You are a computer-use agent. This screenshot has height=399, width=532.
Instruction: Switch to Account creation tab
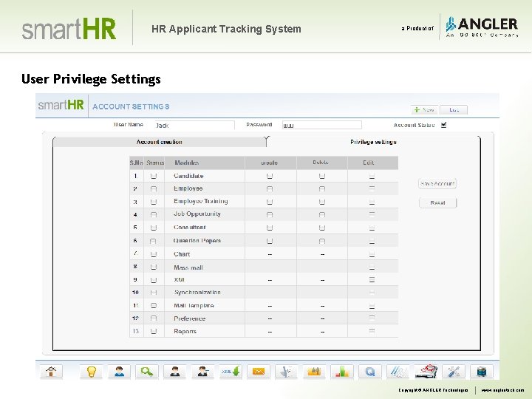pyautogui.click(x=160, y=142)
